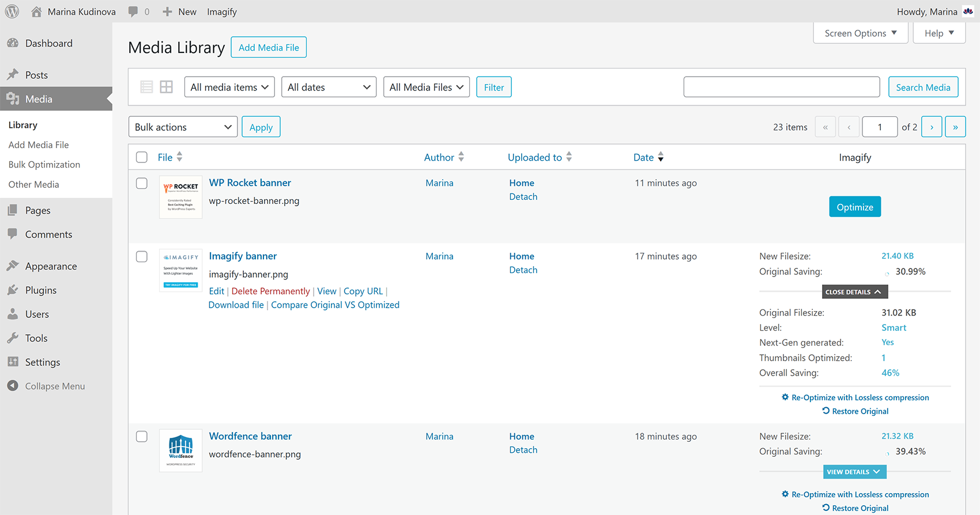Viewport: 980px width, 515px height.
Task: Click the Dashboard gauge icon
Action: [13, 43]
